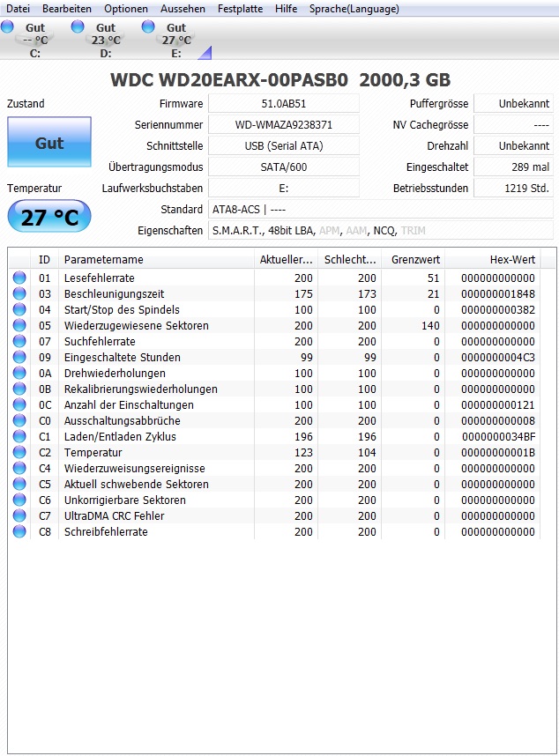Click status icon of Wiederzuweisungsereignisse row
The height and width of the screenshot is (756, 559).
(x=19, y=468)
